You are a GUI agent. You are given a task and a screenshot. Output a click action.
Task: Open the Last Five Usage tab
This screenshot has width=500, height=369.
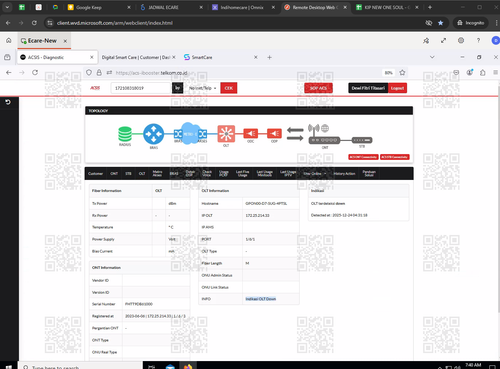[242, 173]
